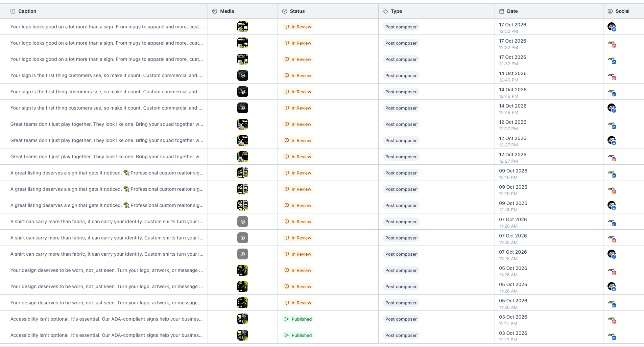This screenshot has height=347, width=644.
Task: Open LinkedIn account icon on 17 Oct 2026 post
Action: (612, 60)
